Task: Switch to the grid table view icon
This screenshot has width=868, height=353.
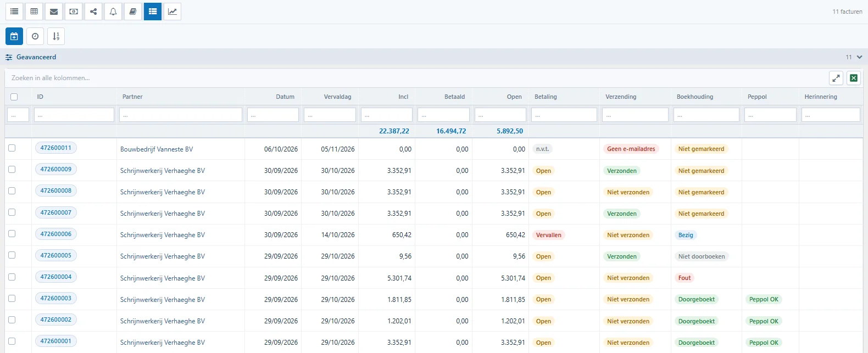Action: (34, 12)
